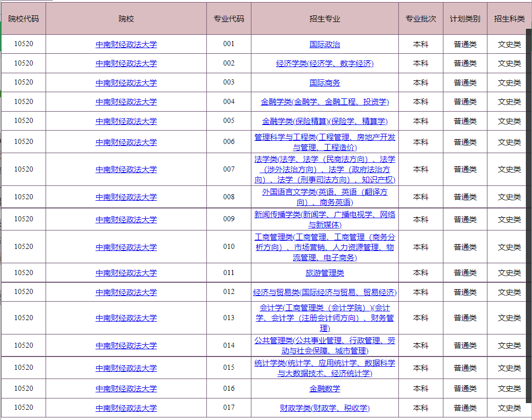The image size is (532, 420).
Task: Click 中南财经政法大学 link in row 007
Action: tap(126, 170)
